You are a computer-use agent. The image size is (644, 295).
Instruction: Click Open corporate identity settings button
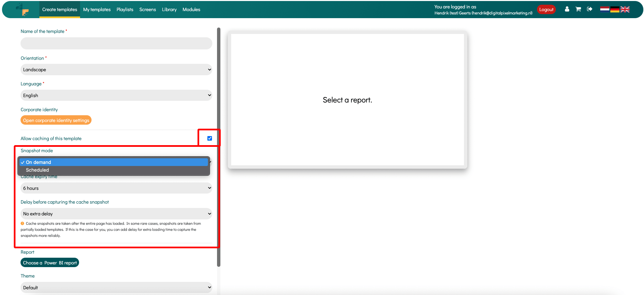(x=56, y=120)
